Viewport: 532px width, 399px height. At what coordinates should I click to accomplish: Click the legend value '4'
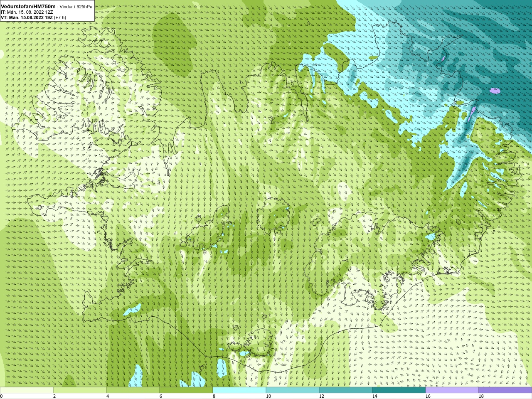click(108, 397)
